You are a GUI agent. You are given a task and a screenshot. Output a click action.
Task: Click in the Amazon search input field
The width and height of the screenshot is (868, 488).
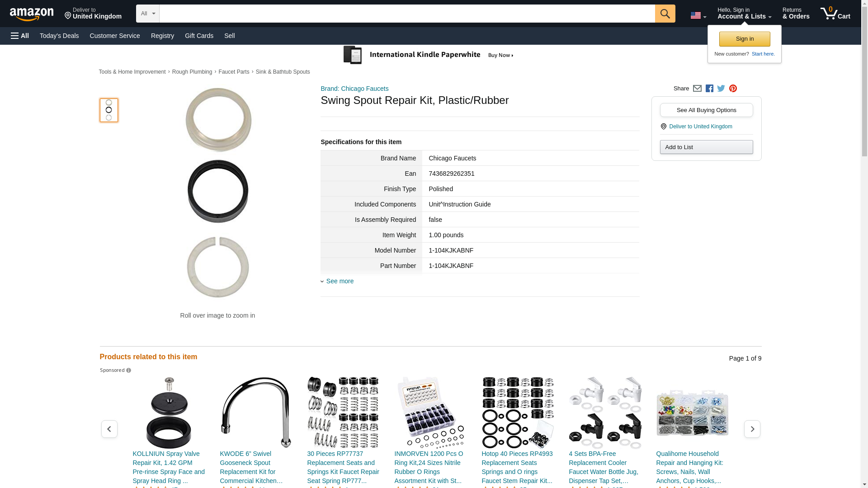click(407, 14)
